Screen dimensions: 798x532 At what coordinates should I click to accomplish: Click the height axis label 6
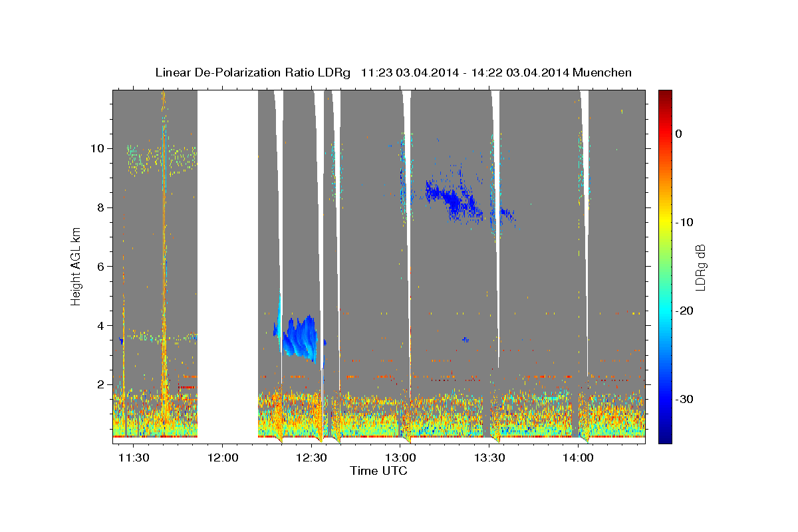(100, 267)
